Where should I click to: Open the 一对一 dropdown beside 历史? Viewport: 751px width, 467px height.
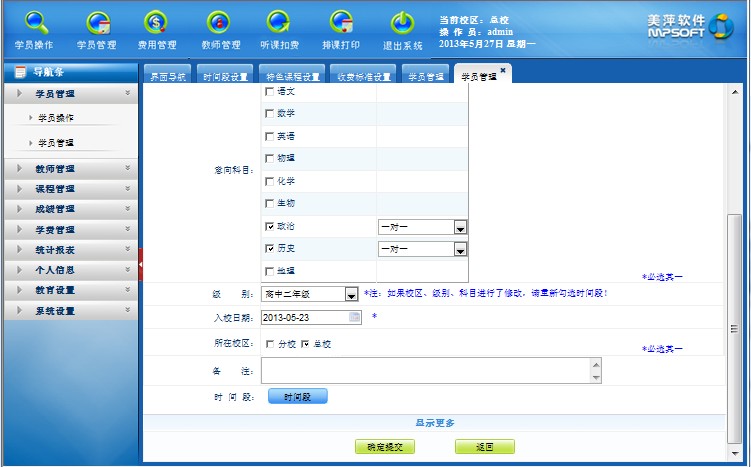460,249
